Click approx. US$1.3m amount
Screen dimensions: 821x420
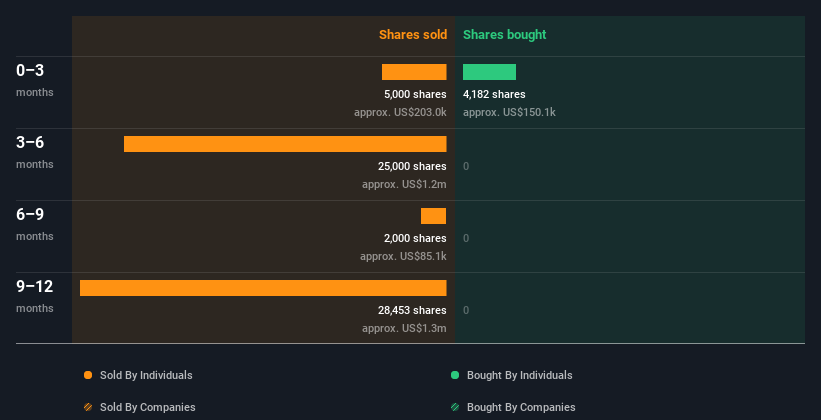404,328
